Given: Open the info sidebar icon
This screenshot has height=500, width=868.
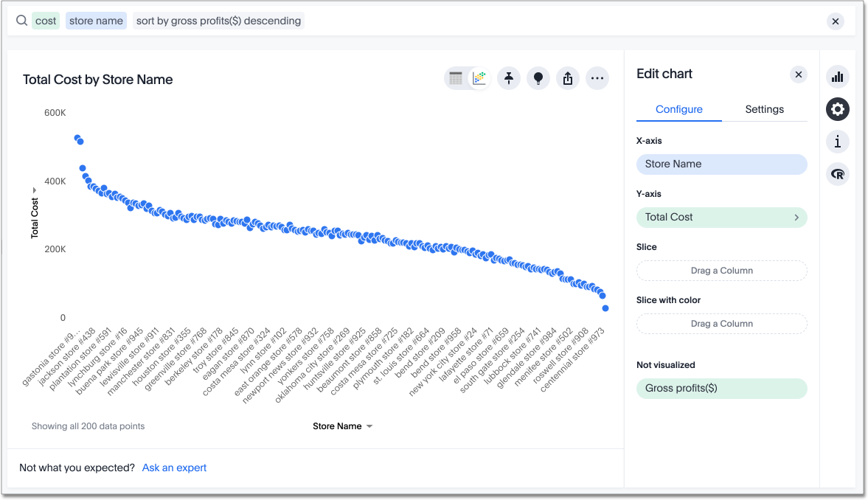Looking at the screenshot, I should click(837, 142).
